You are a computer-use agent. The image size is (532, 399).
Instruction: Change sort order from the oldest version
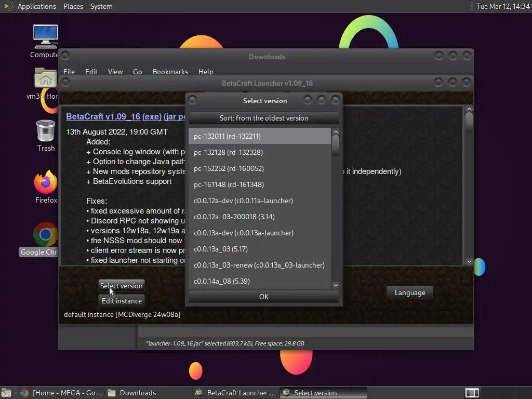coord(263,118)
